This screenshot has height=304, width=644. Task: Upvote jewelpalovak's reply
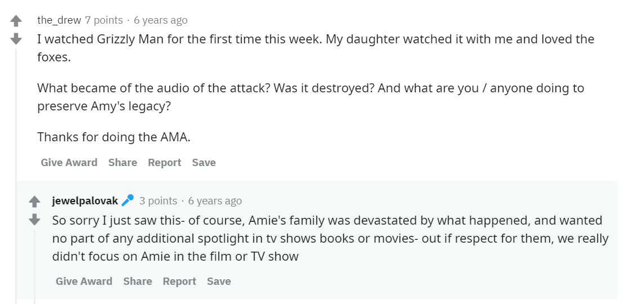coord(34,201)
